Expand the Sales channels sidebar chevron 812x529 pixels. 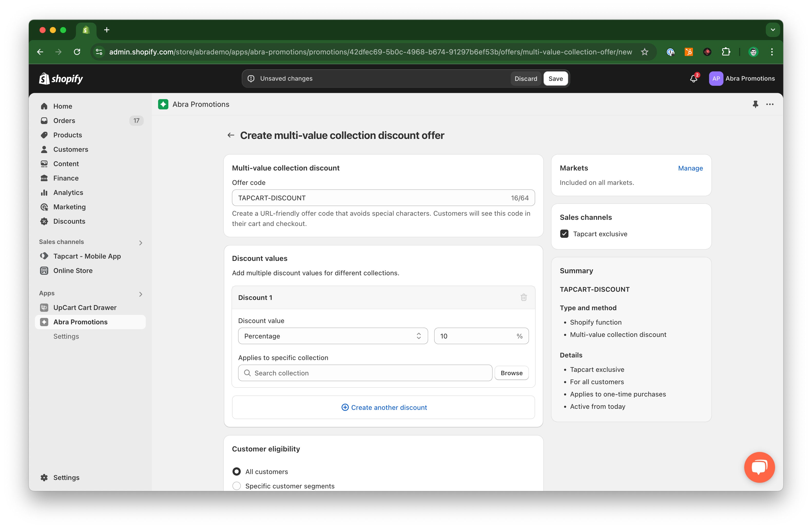click(x=141, y=243)
